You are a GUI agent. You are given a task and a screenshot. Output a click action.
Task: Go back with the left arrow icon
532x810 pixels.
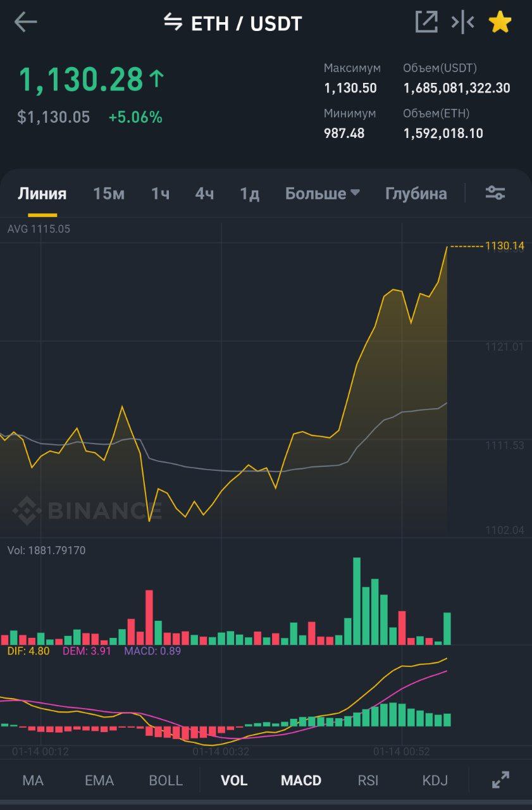coord(25,22)
